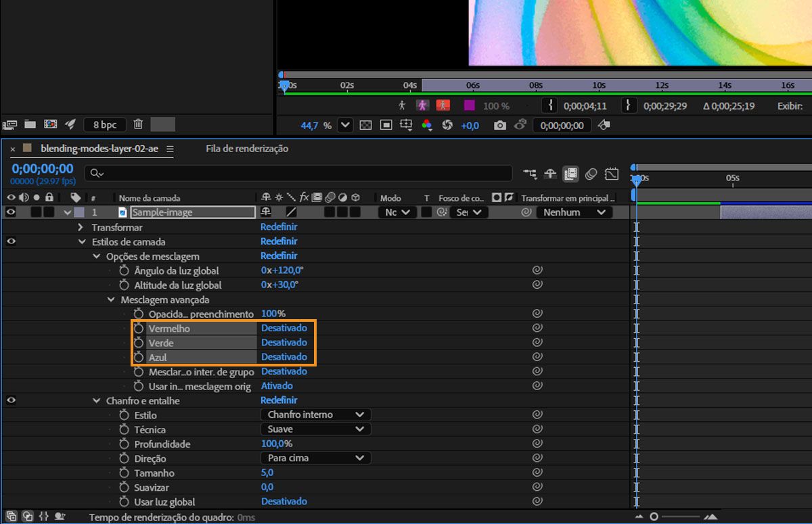
Task: Hide the Sample-image layer with eye icon
Action: pos(11,212)
